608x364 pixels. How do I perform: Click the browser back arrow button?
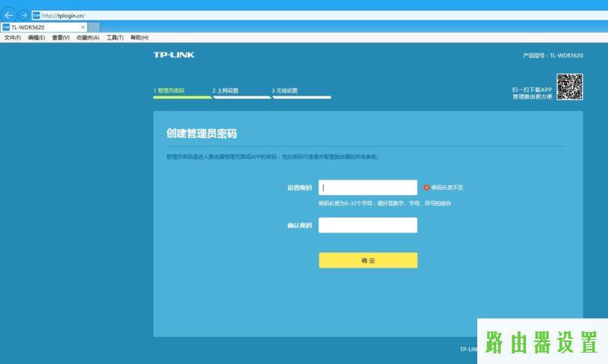point(9,15)
